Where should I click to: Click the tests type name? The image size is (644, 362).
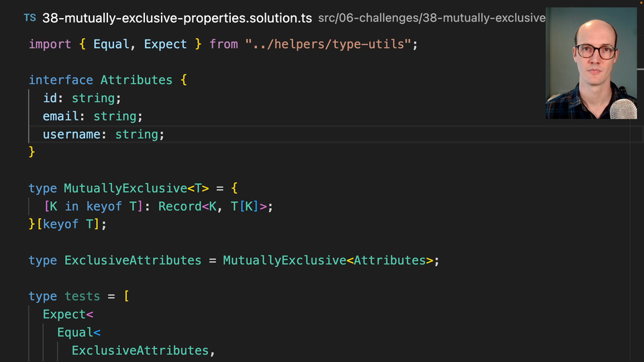(82, 296)
